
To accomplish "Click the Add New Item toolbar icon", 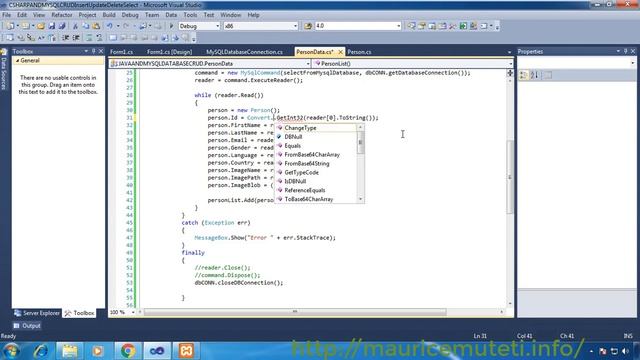I will coord(25,26).
